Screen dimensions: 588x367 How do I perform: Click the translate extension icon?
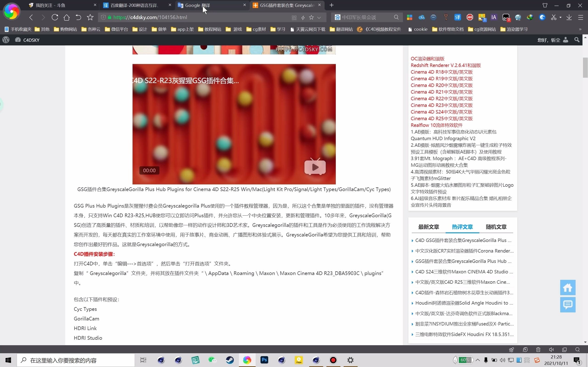(458, 17)
